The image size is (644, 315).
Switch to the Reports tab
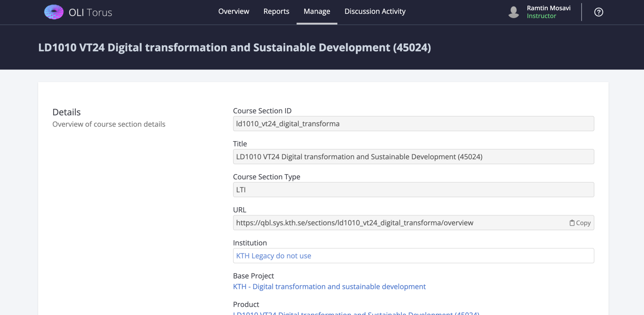click(276, 12)
